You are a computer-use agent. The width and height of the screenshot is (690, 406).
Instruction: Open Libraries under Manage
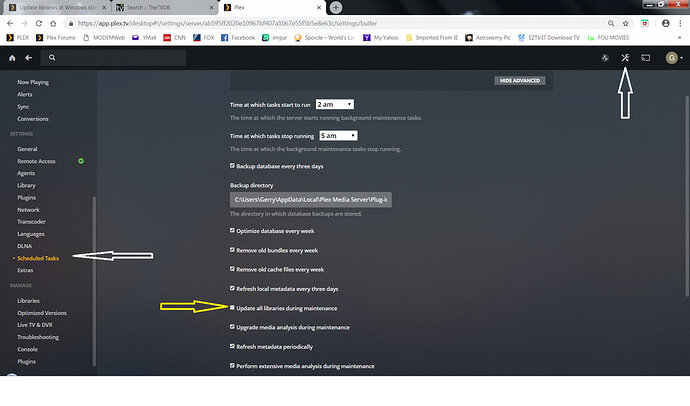pyautogui.click(x=29, y=301)
